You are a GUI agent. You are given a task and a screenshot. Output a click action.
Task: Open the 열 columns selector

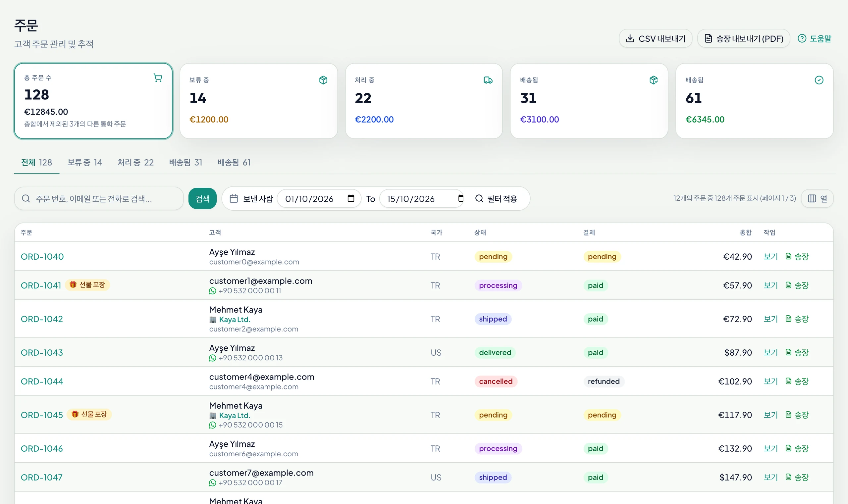click(817, 198)
